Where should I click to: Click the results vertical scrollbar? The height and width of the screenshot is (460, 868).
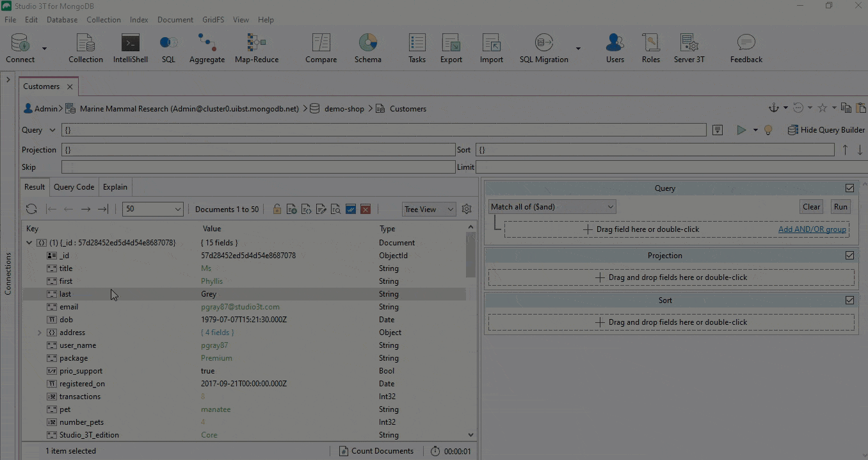pos(470,255)
